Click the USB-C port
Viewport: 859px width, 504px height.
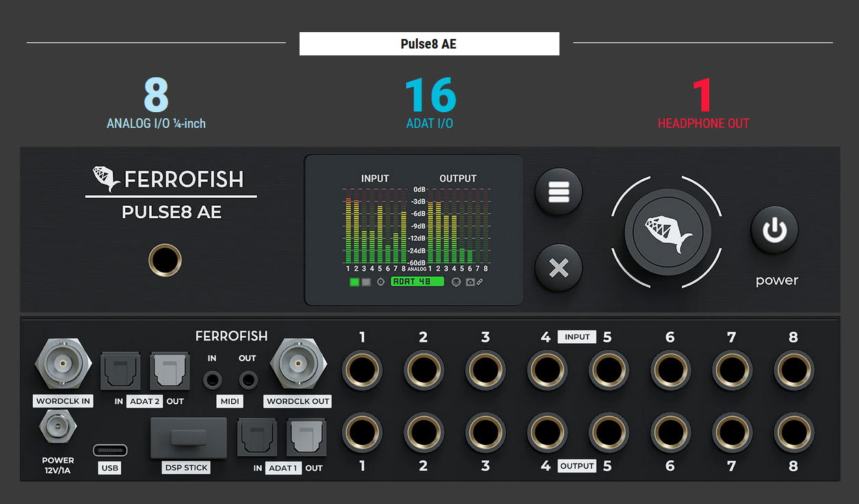point(109,451)
